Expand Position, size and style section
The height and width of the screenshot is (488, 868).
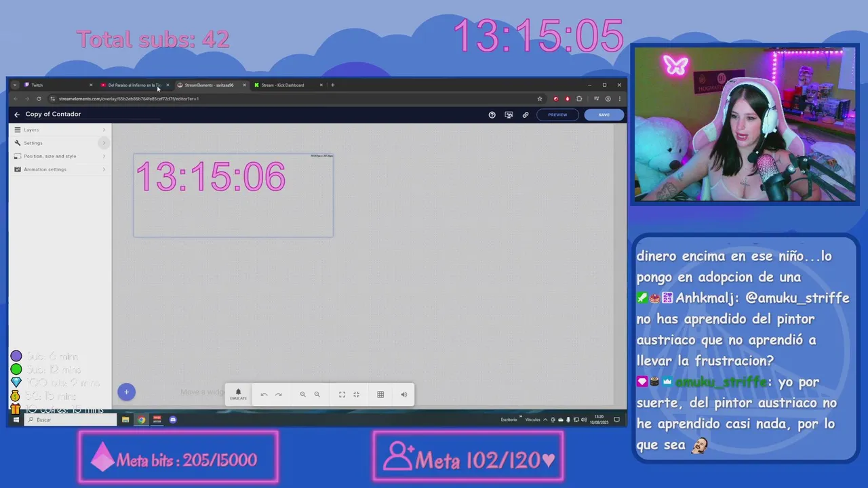[x=60, y=156]
